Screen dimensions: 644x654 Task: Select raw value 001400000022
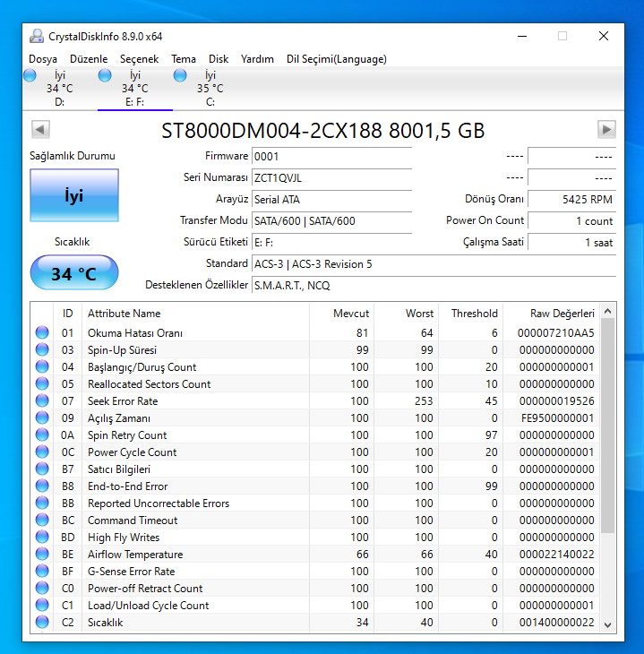[556, 623]
